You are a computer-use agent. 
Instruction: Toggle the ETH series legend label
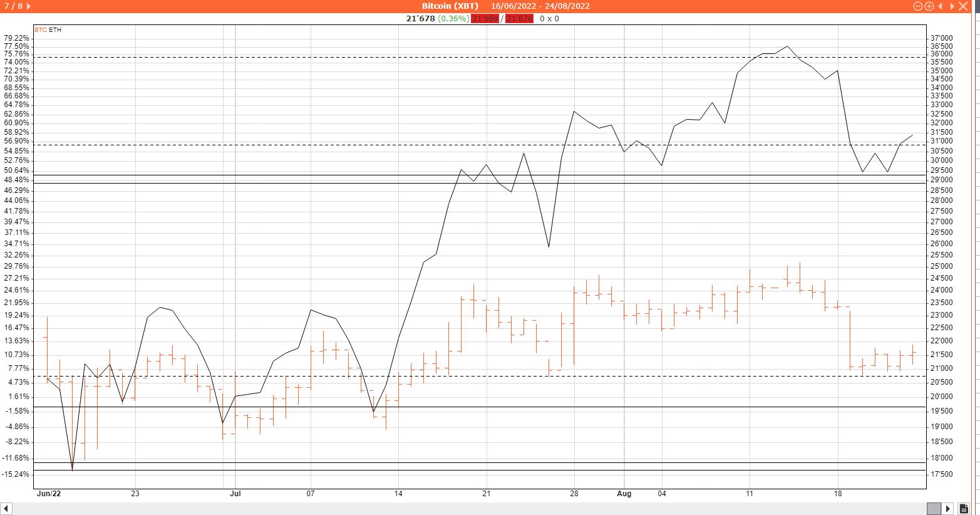tap(56, 30)
